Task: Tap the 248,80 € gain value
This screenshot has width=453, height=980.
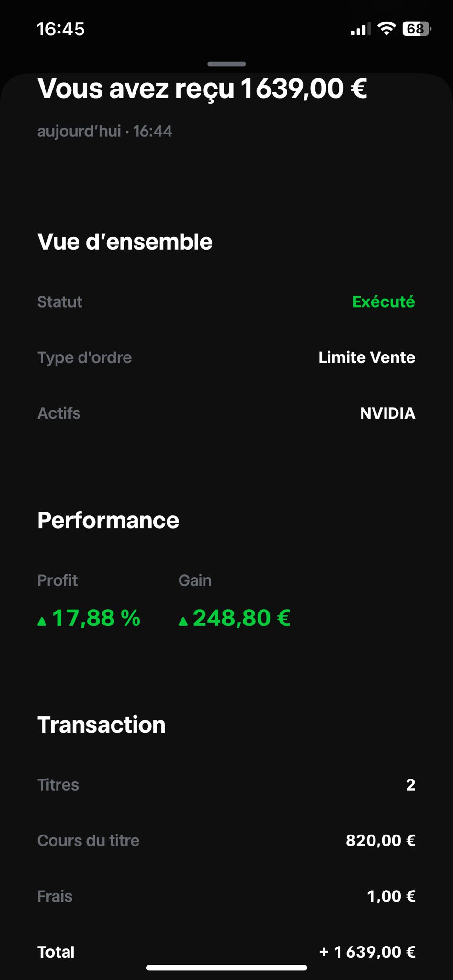Action: pos(241,618)
